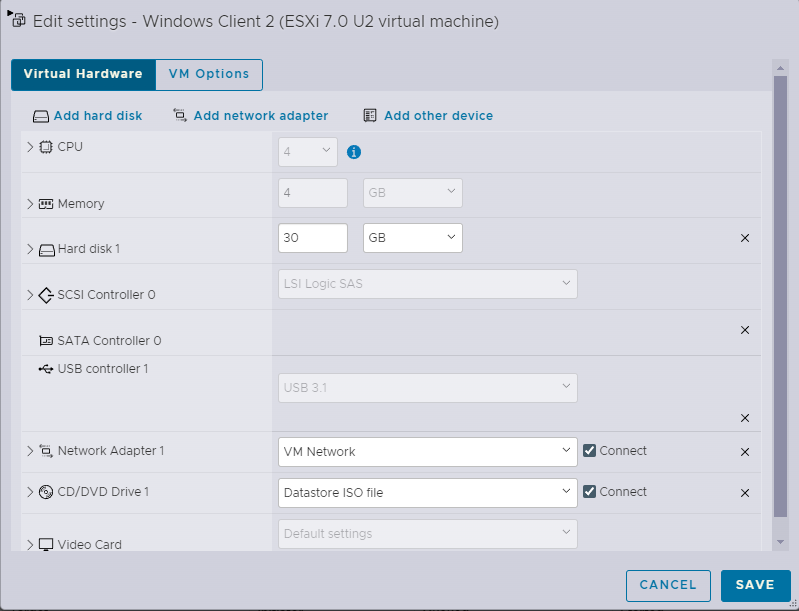This screenshot has width=799, height=611.
Task: Switch to the VM Options tab
Action: click(x=209, y=74)
